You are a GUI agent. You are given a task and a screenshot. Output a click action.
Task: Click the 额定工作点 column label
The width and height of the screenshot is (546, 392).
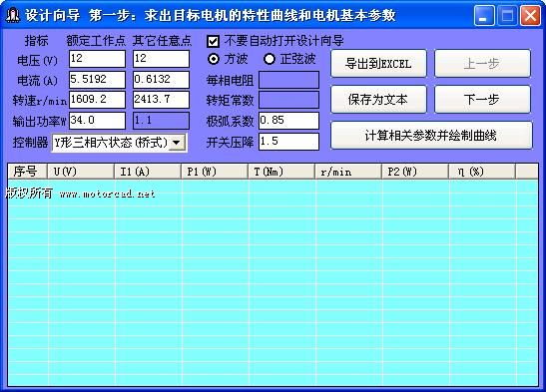click(96, 41)
